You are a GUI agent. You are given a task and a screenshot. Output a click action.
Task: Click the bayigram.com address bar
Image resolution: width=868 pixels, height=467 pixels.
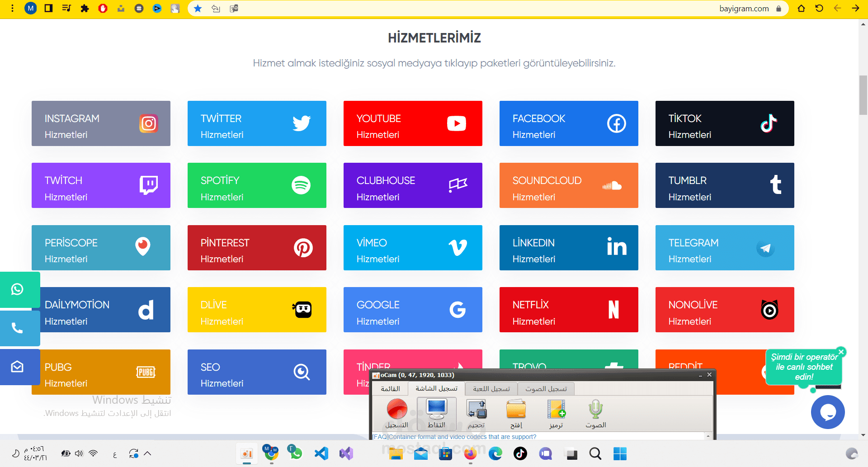[x=488, y=9]
